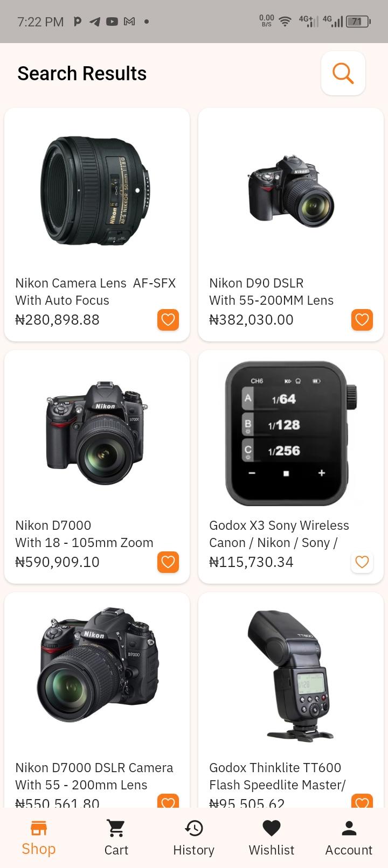The image size is (388, 868).
Task: Toggle wishlist heart on Nikon Camera Lens AF-SFX
Action: coord(168,320)
